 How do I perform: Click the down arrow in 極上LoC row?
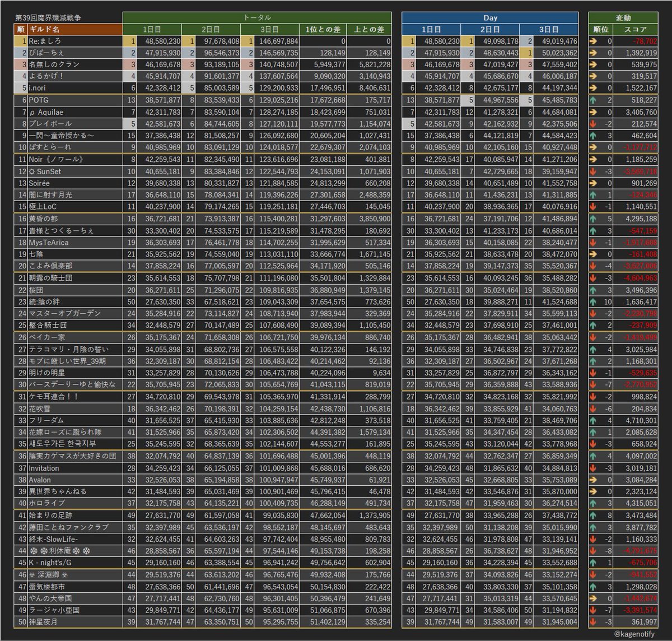click(594, 206)
